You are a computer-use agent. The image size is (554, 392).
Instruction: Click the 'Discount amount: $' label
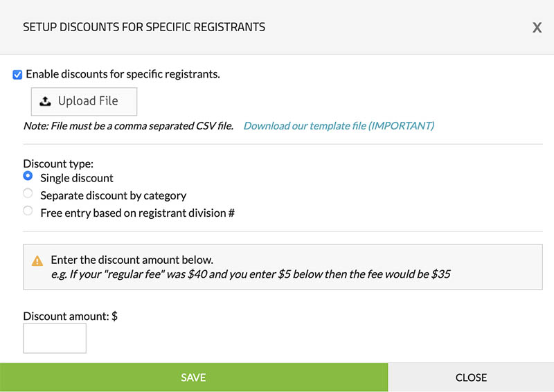(71, 316)
